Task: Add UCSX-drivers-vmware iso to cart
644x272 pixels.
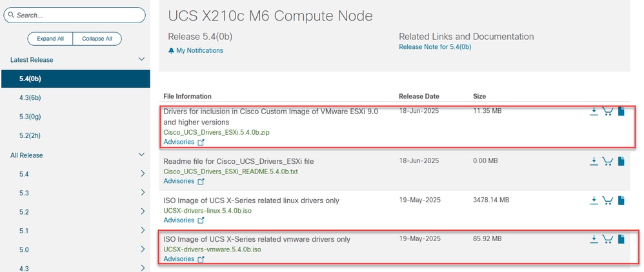Action: [607, 238]
